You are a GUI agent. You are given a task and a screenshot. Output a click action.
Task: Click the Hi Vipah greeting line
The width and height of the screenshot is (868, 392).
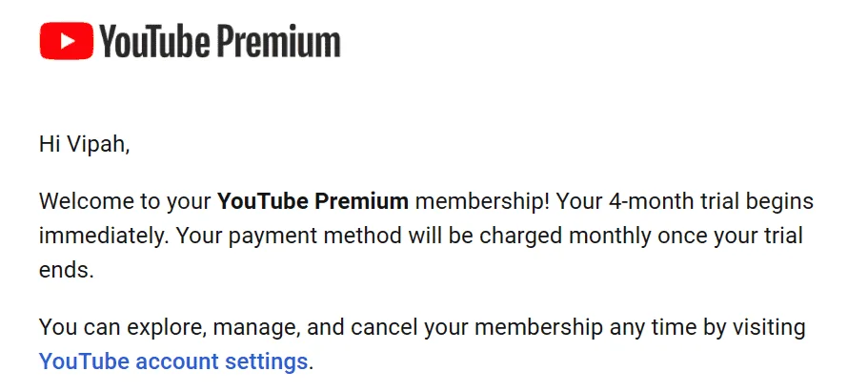pyautogui.click(x=84, y=145)
